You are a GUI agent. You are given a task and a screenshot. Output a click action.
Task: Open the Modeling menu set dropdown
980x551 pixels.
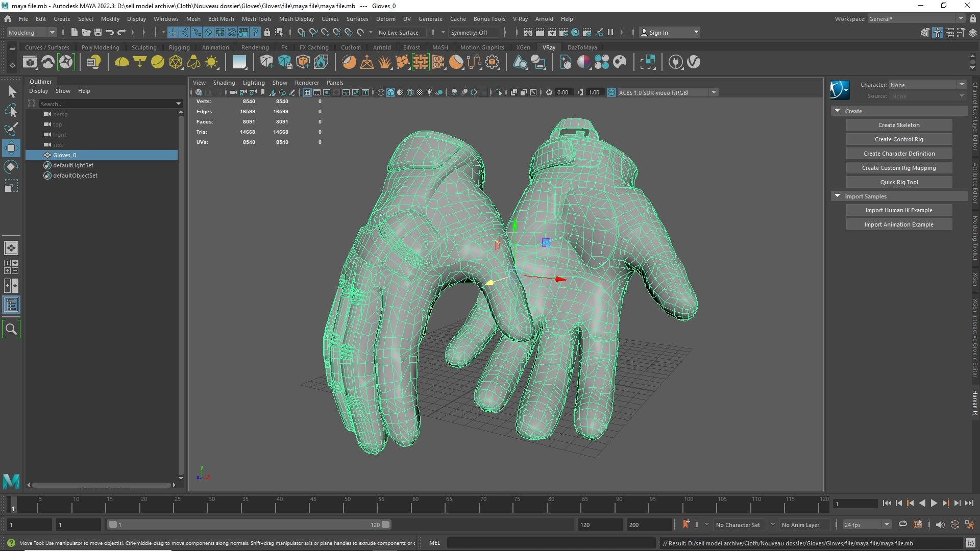[x=31, y=32]
